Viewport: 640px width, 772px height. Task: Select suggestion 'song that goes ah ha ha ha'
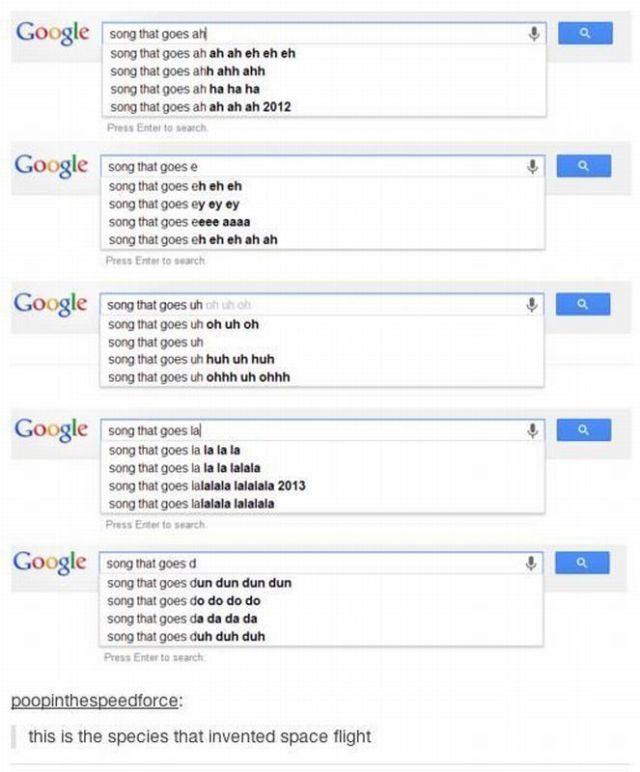184,89
